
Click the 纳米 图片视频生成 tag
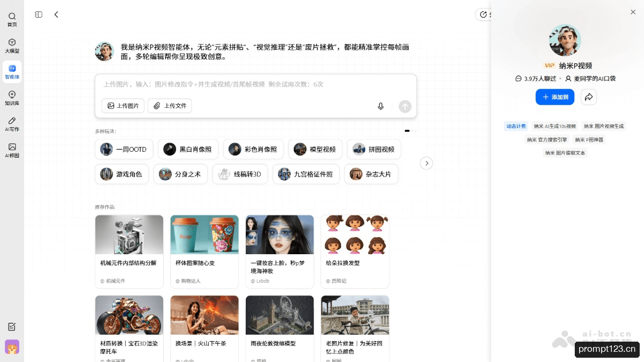(x=604, y=126)
